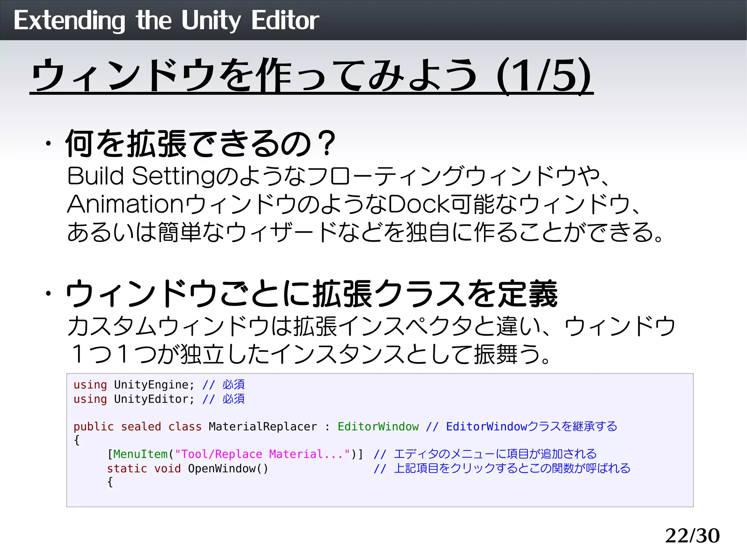
Task: Click the string "Tool/Replace Material..."
Action: (262, 454)
